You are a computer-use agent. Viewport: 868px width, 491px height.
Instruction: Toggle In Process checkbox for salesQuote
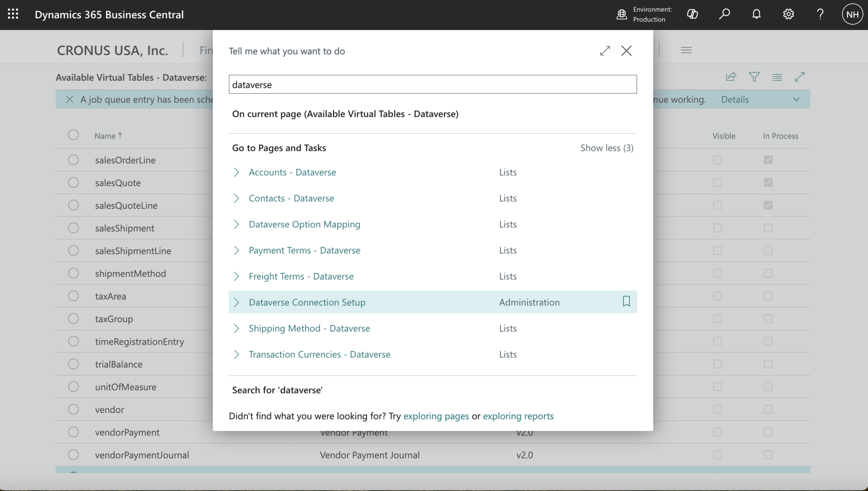(x=768, y=182)
